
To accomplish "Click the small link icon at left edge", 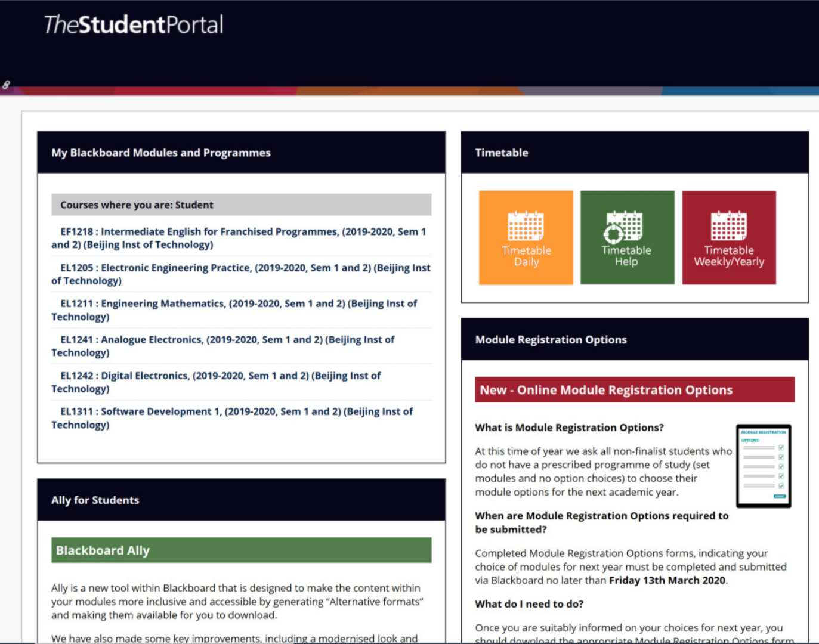I will tap(6, 85).
